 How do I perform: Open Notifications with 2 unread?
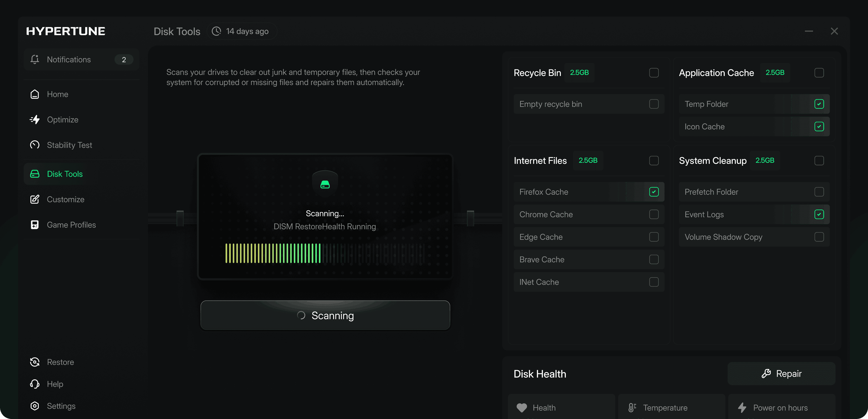(x=82, y=59)
